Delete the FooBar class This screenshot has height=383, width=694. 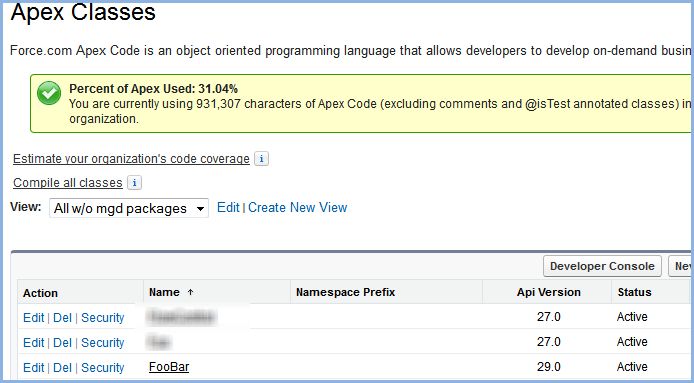coord(62,368)
